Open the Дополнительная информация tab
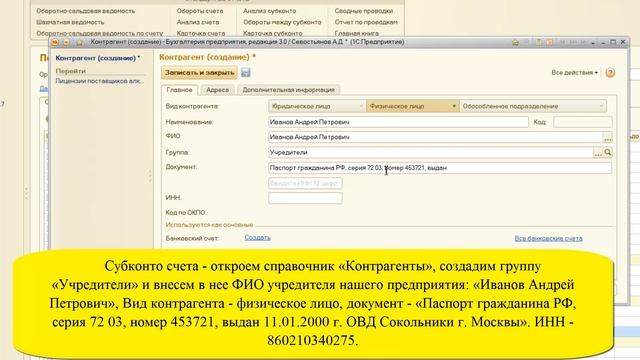The height and width of the screenshot is (360, 640). tap(288, 90)
